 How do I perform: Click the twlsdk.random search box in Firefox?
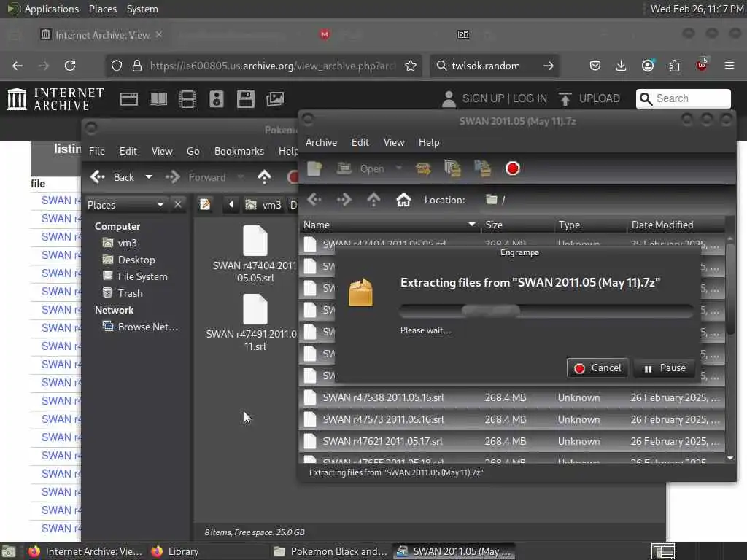tap(493, 66)
